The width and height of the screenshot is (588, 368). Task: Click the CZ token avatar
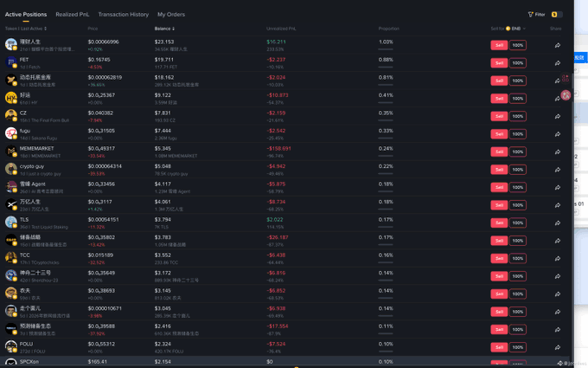[11, 115]
